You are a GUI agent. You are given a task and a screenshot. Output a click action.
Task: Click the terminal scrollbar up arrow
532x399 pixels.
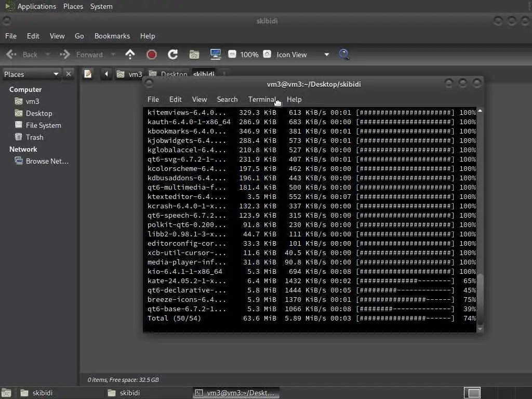480,111
